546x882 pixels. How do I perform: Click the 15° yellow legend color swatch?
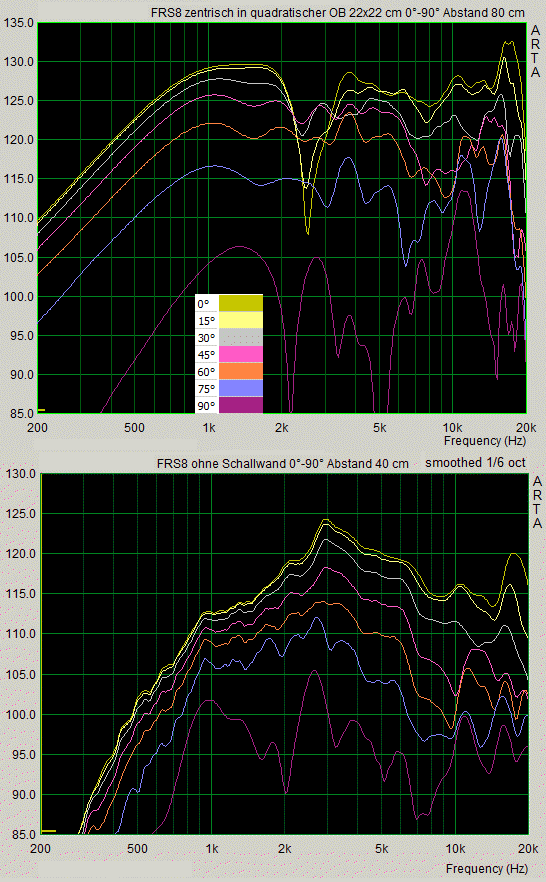241,321
